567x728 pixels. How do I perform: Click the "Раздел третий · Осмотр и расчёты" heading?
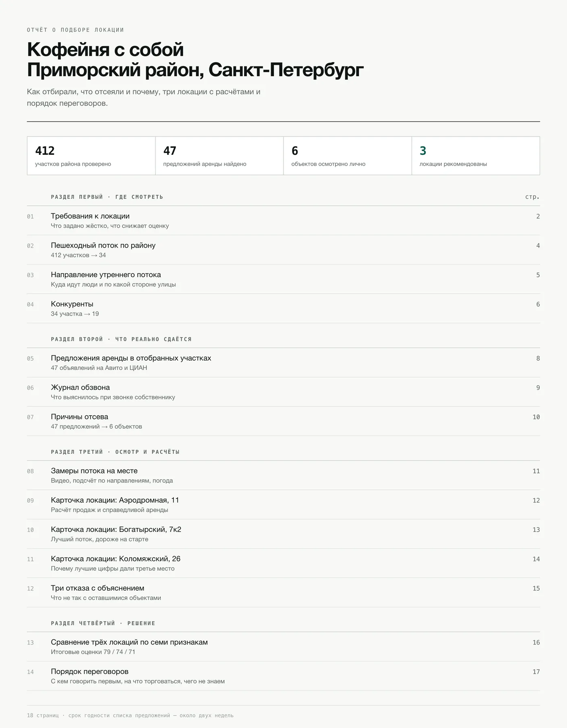[115, 452]
